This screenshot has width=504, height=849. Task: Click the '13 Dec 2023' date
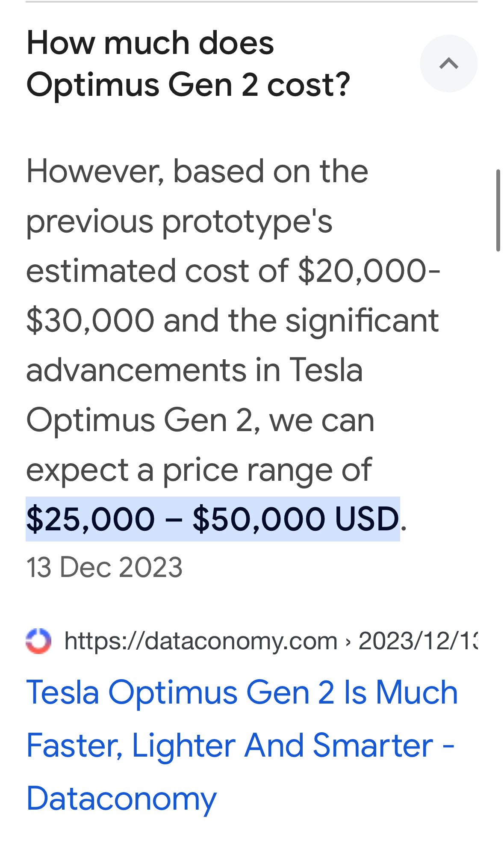104,568
